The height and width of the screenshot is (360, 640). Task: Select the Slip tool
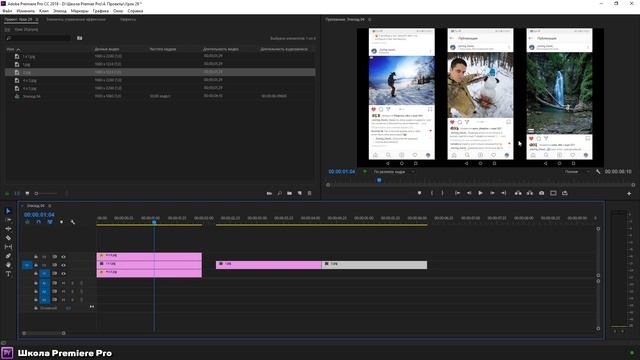pyautogui.click(x=8, y=247)
